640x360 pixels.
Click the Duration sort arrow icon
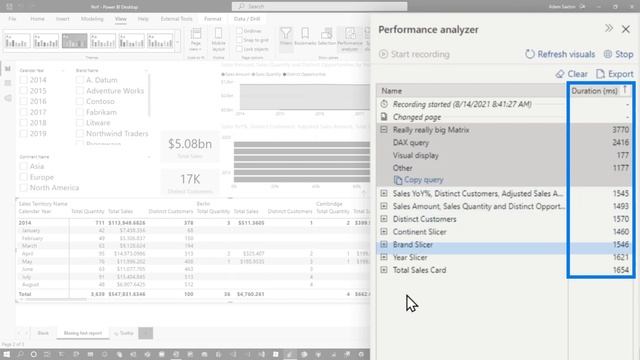pos(625,89)
